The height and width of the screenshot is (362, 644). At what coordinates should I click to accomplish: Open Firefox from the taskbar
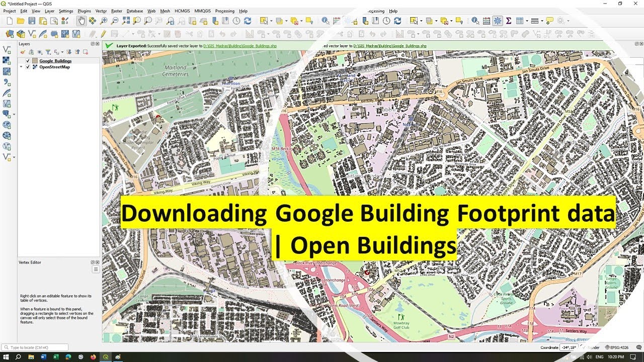click(93, 357)
